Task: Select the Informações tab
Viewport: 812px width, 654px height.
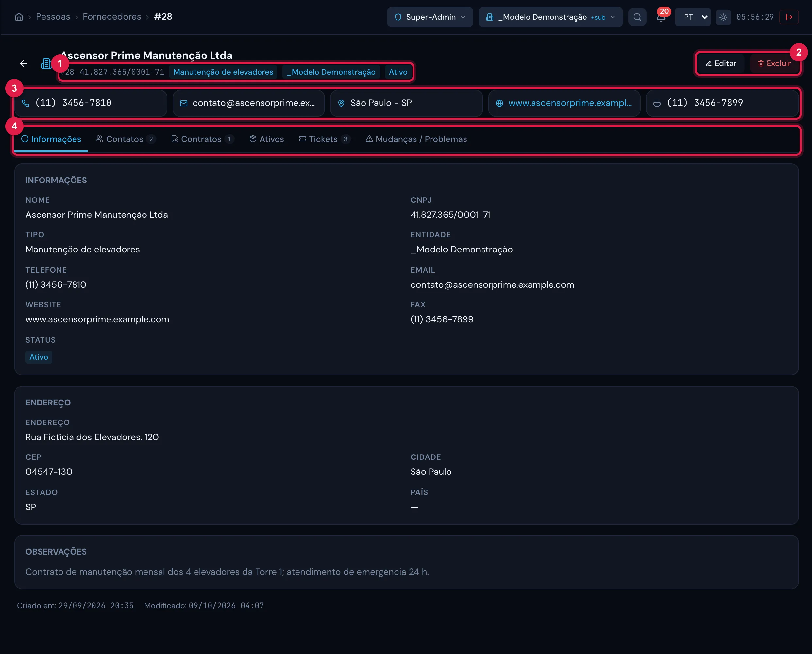Action: pyautogui.click(x=51, y=139)
